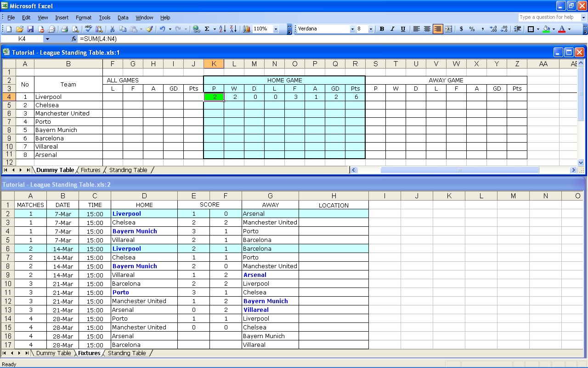Sort ascending A to Z
This screenshot has height=368, width=588.
[x=222, y=29]
